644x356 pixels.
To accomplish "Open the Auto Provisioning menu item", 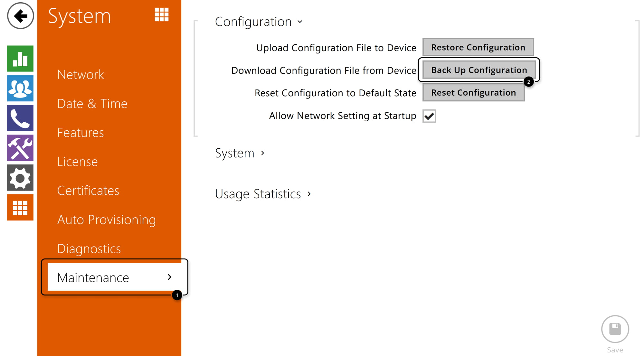I will (107, 220).
